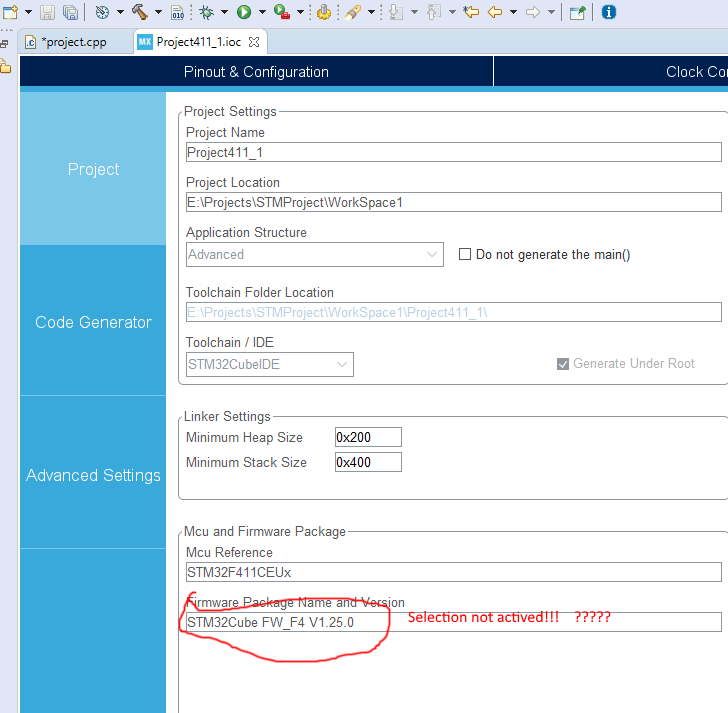
Task: Click the Save All icon
Action: (70, 12)
